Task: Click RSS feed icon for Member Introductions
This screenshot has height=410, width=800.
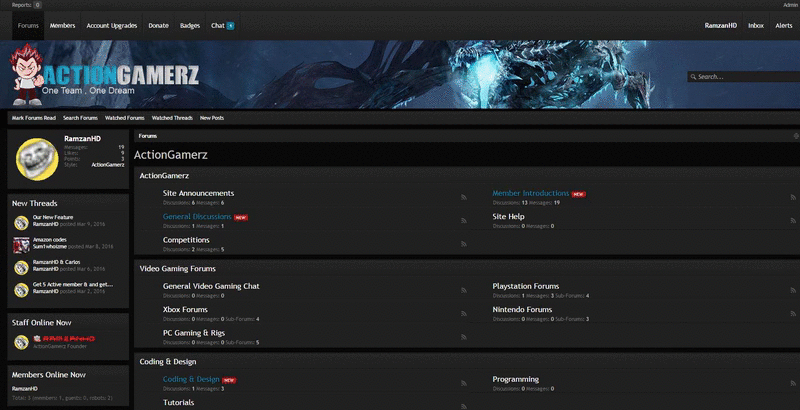Action: (793, 197)
